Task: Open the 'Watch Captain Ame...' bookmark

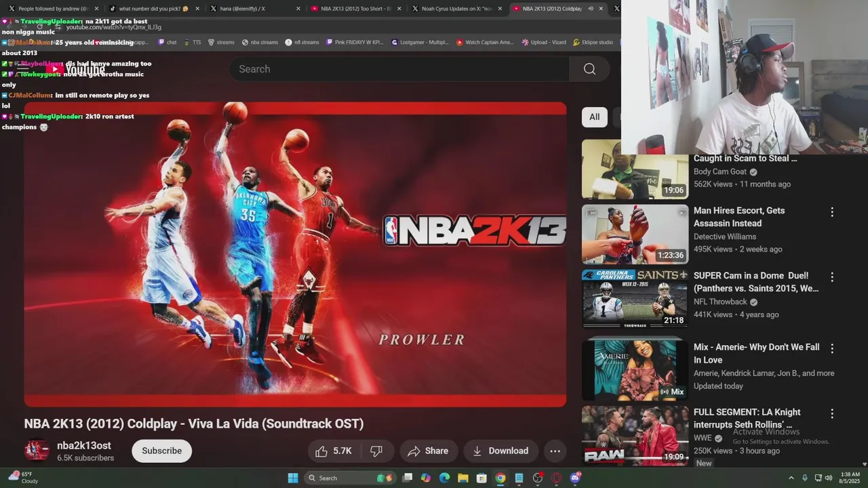Action: tap(485, 42)
